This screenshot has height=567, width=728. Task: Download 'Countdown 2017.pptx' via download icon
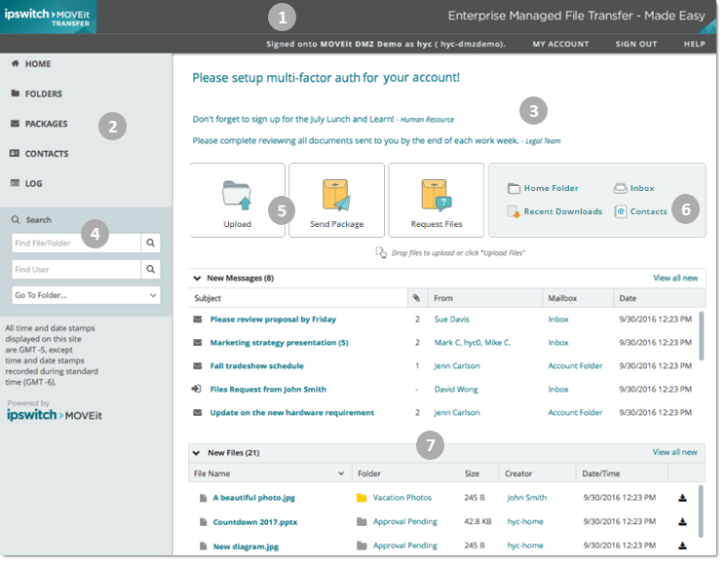pos(682,522)
